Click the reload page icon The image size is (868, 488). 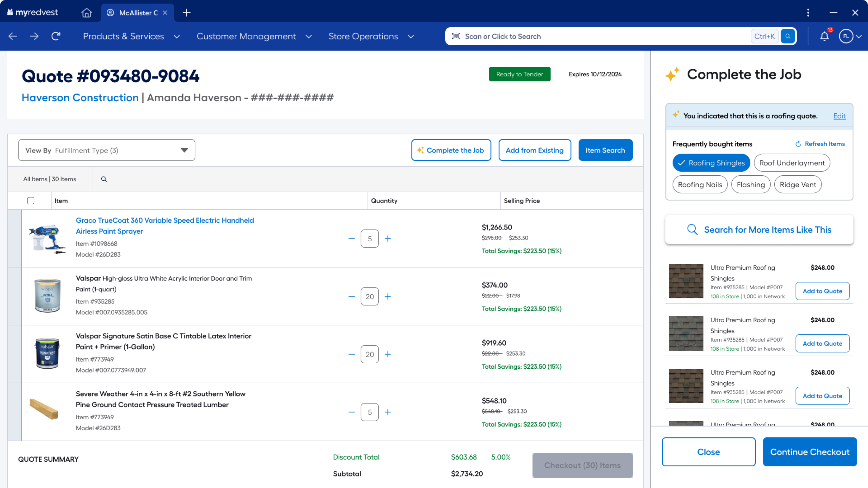click(x=56, y=36)
